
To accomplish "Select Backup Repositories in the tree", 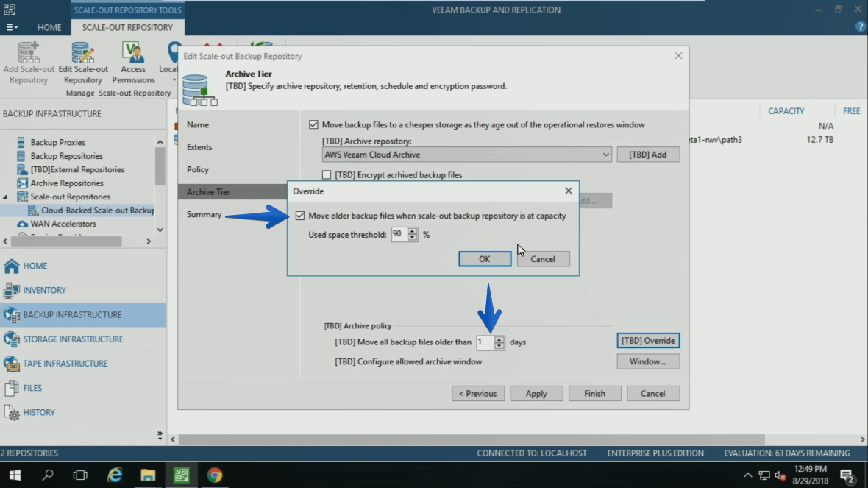I will point(66,156).
